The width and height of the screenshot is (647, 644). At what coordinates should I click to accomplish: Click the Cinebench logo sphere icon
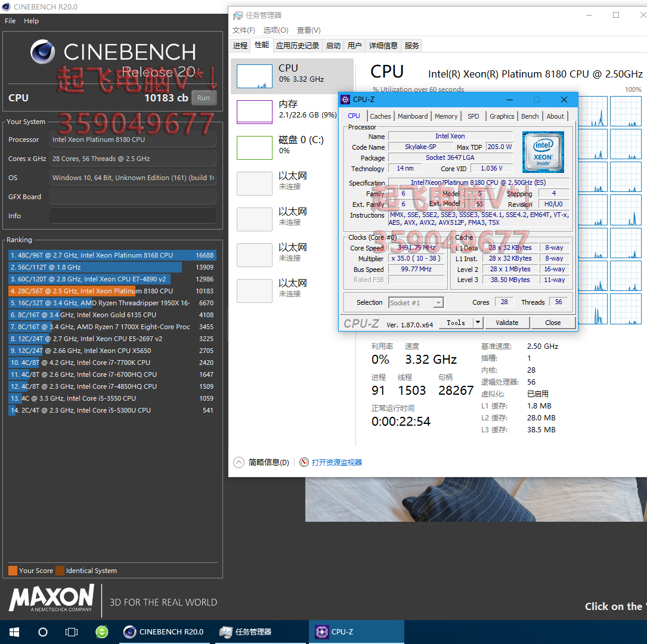42,52
